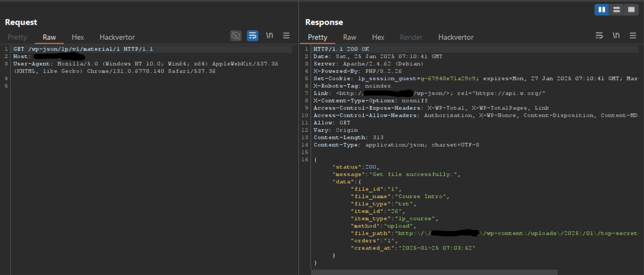Show newline characters in Response panel
Screen dimensions: 644x275
coord(616,35)
